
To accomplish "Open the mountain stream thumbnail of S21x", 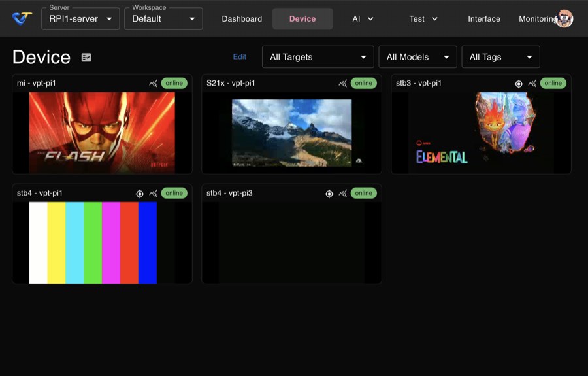I will (x=292, y=133).
